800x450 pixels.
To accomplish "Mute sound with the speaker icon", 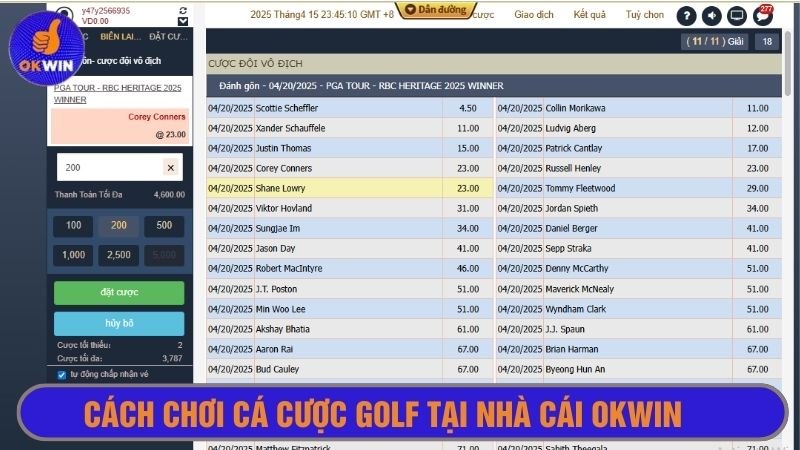I will click(x=712, y=16).
